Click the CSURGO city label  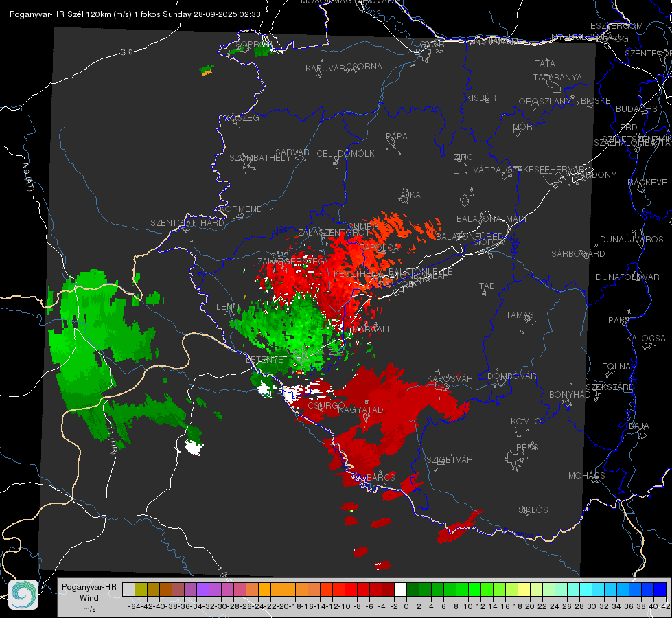click(x=326, y=405)
